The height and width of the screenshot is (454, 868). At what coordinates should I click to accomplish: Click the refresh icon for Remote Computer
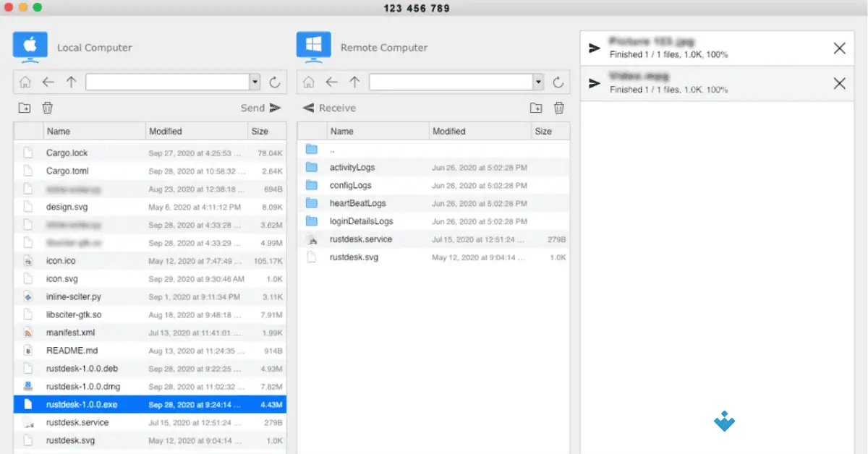click(x=558, y=82)
